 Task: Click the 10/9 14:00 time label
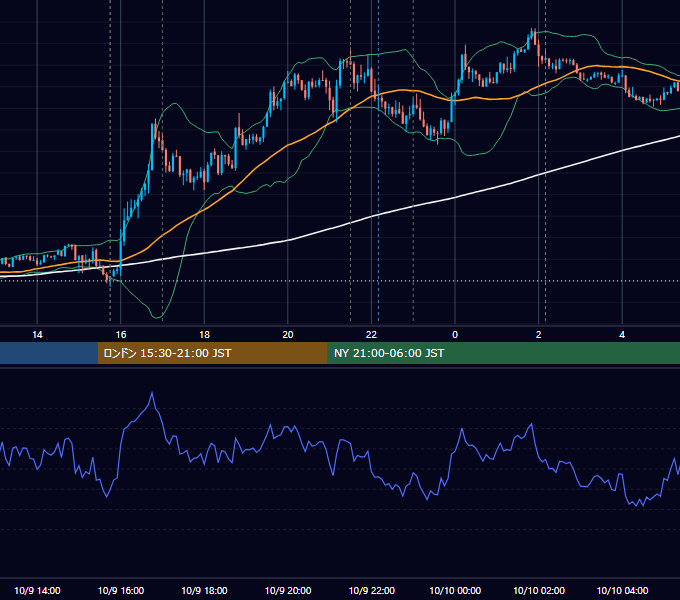(37, 590)
